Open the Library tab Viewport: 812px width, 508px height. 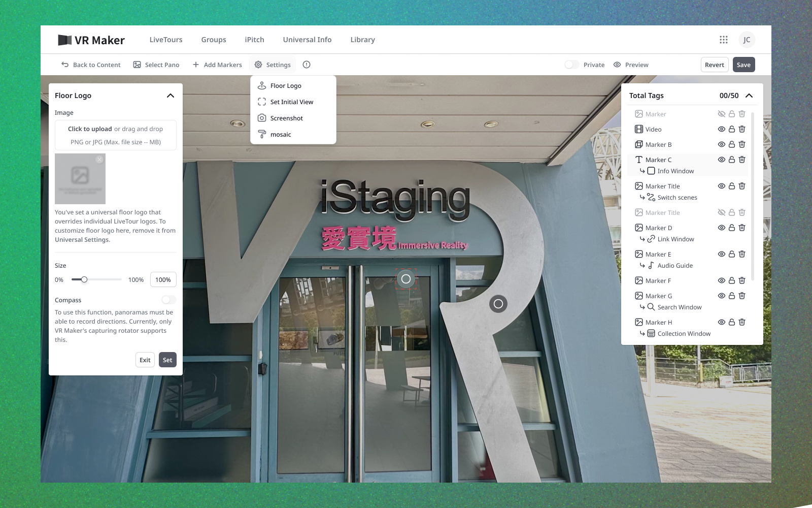[362, 40]
